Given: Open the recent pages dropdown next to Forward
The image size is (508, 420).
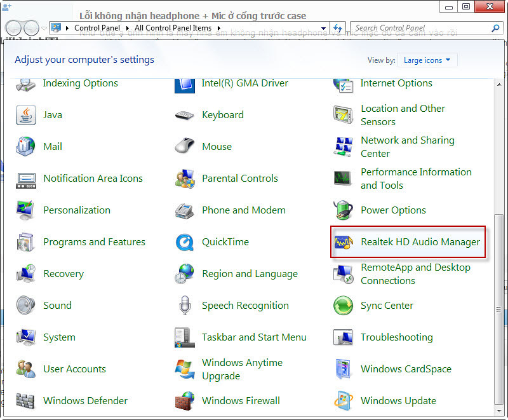Looking at the screenshot, I should 44,28.
